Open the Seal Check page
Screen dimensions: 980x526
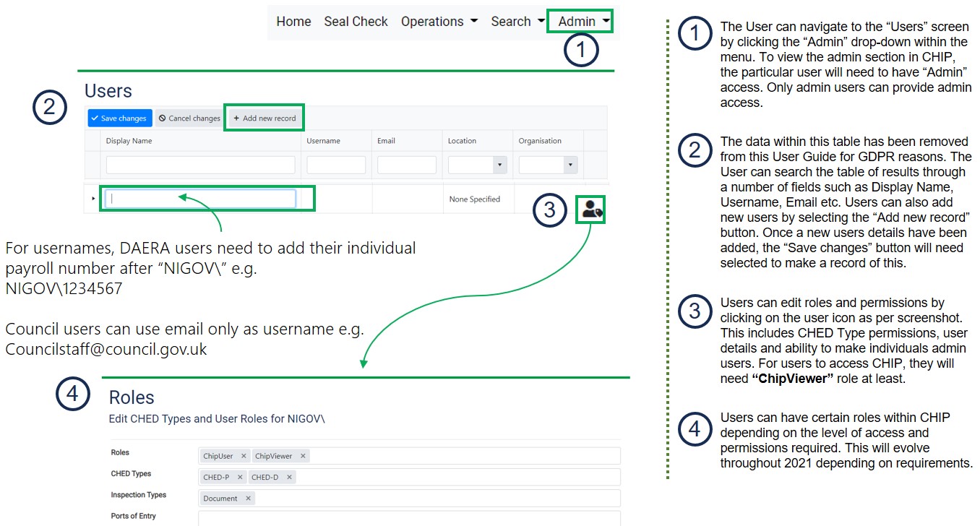tap(356, 22)
